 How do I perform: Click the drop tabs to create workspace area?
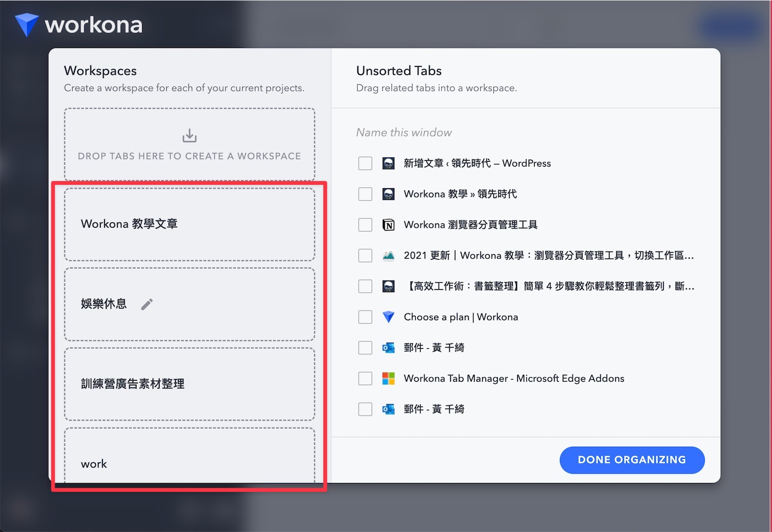pos(189,144)
